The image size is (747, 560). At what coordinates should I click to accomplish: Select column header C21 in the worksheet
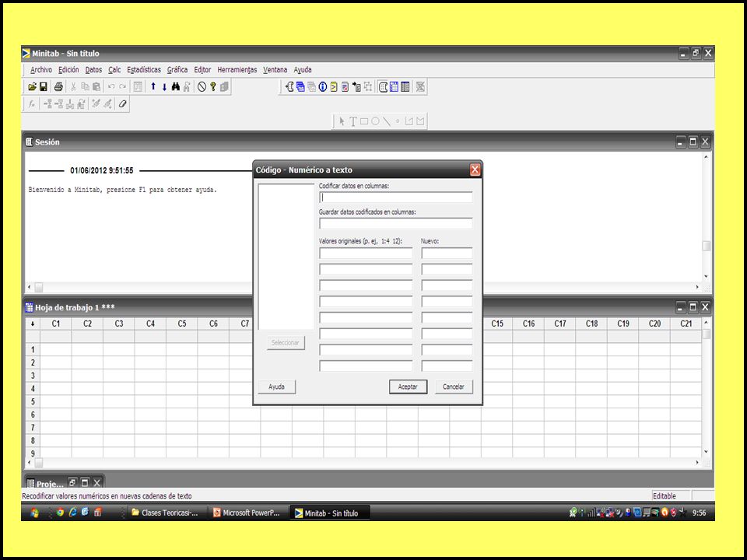[x=686, y=324]
